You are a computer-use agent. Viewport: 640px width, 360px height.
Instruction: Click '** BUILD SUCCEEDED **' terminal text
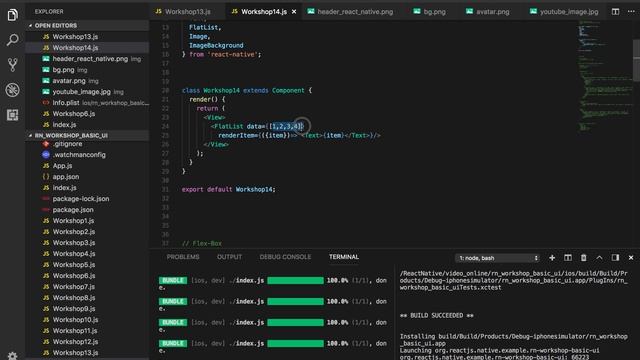coord(436,316)
